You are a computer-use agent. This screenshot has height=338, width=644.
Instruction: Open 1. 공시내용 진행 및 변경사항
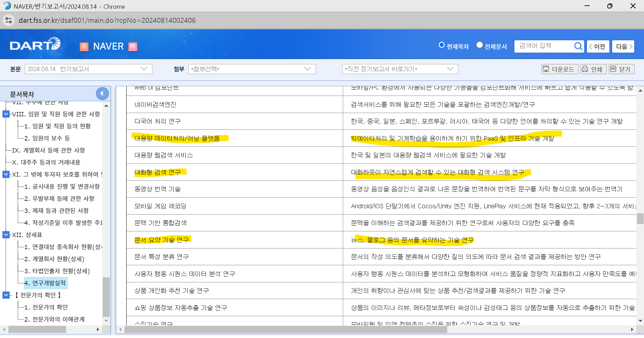pos(62,186)
